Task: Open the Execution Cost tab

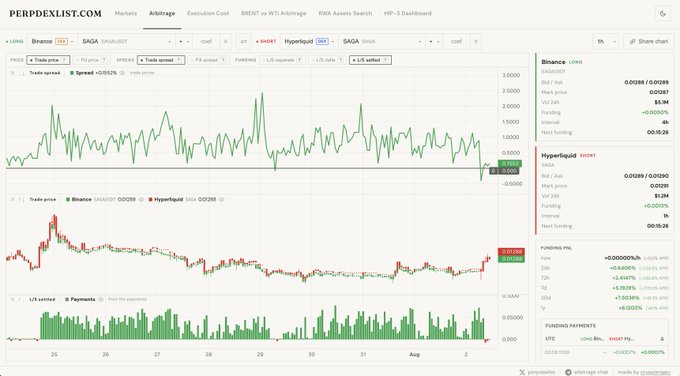Action: tap(208, 13)
